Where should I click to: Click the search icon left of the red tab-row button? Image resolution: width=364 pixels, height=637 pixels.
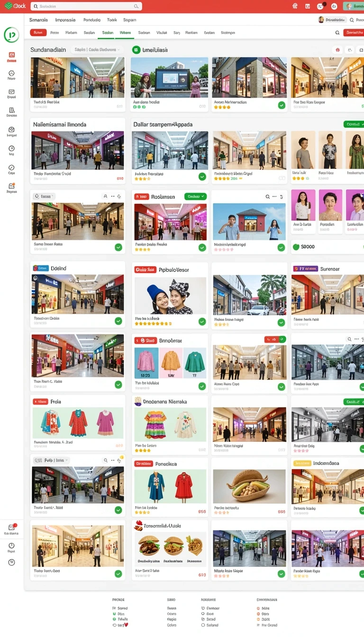click(x=337, y=33)
